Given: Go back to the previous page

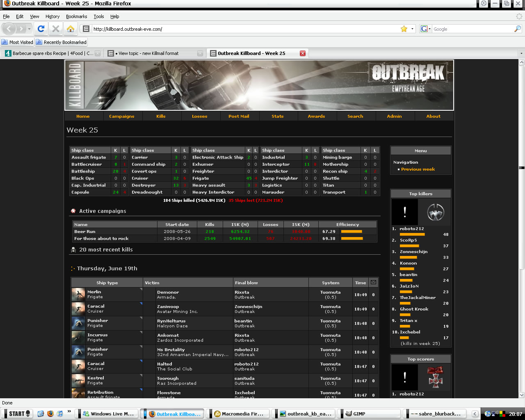Looking at the screenshot, I should pos(9,29).
